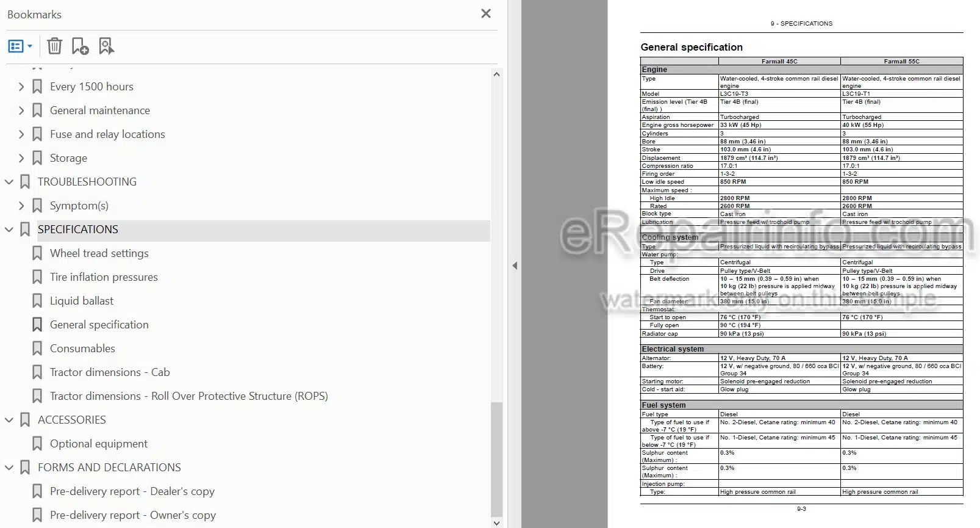Click bookmark icon beside Tire inflation pressures
980x528 pixels.
tap(37, 277)
